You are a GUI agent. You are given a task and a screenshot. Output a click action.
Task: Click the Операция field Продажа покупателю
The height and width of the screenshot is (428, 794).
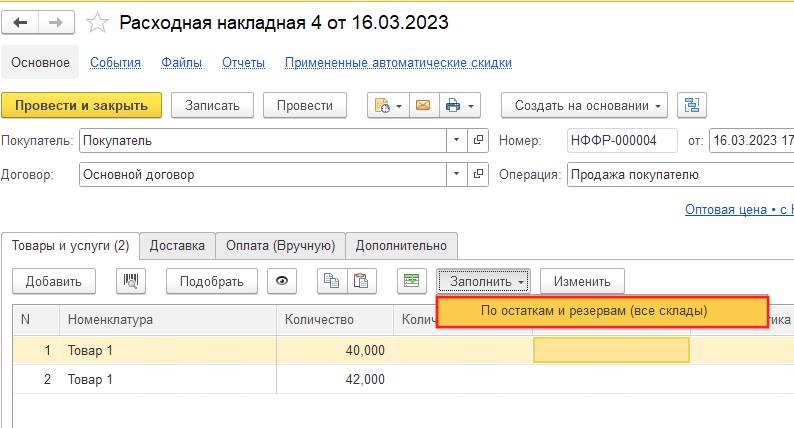[681, 174]
